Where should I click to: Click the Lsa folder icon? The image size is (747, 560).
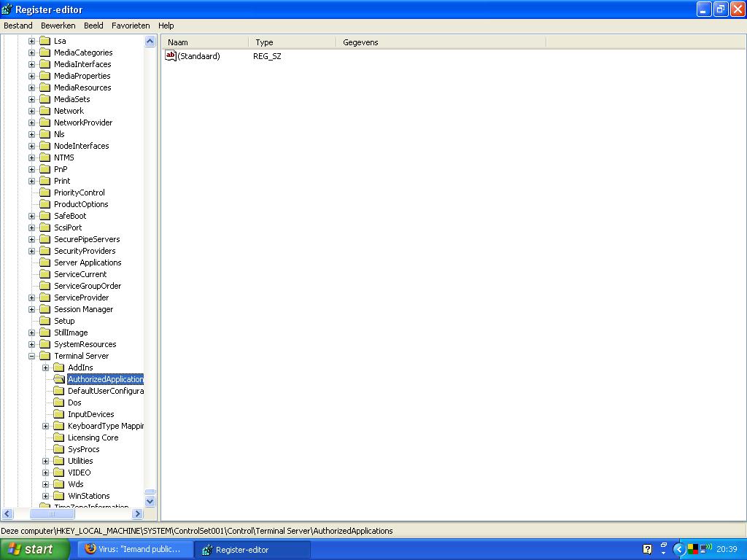point(44,41)
